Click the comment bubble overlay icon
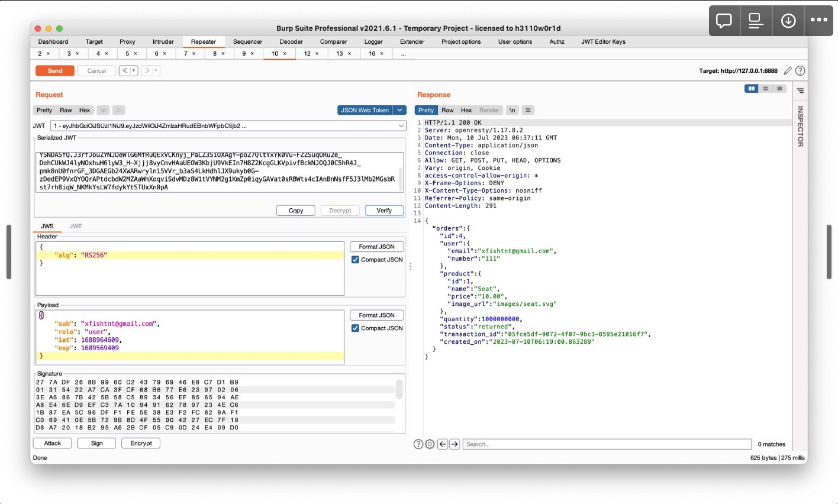The width and height of the screenshot is (838, 504). point(724,21)
